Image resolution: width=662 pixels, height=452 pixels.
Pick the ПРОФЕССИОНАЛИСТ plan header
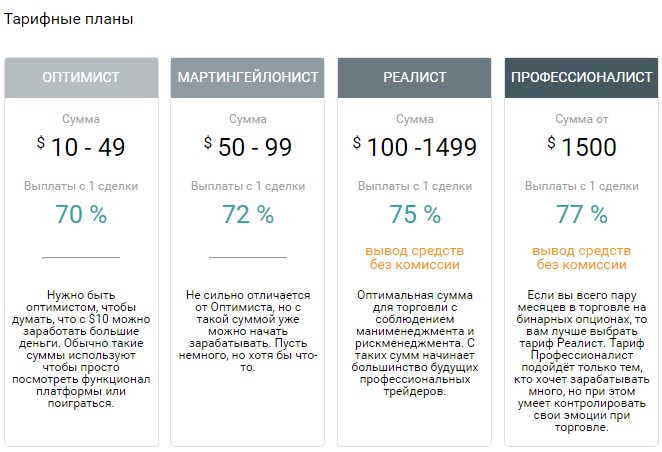(581, 77)
